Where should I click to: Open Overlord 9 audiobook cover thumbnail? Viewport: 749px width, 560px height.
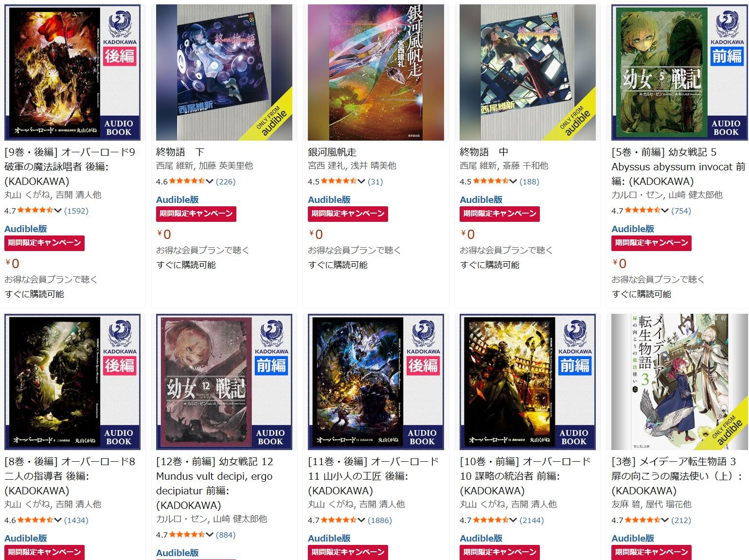pos(72,72)
